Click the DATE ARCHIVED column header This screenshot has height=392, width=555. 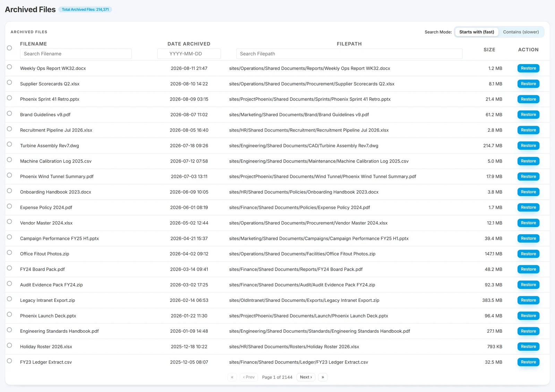pyautogui.click(x=189, y=44)
